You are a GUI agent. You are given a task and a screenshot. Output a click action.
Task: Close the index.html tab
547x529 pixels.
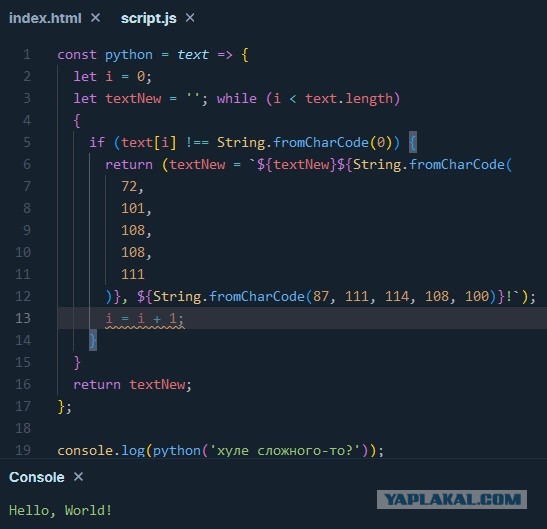[x=95, y=18]
